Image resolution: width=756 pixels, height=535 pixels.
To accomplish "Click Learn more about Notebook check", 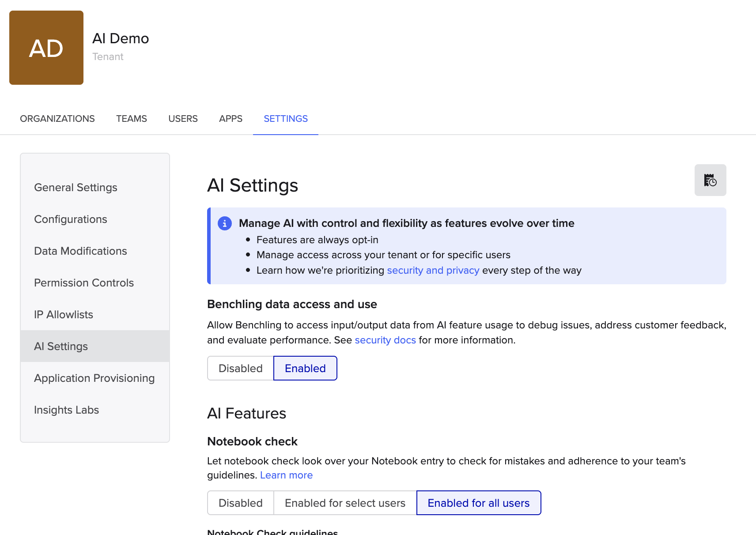I will (x=286, y=475).
